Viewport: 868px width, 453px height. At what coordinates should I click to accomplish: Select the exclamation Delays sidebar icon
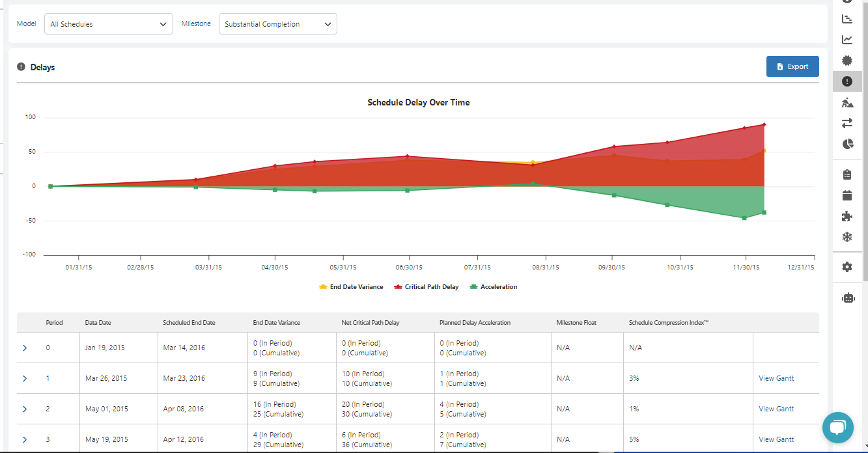click(x=847, y=81)
